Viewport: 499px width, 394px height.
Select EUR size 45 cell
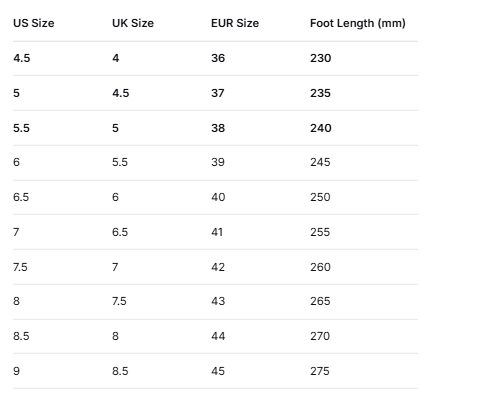[218, 371]
